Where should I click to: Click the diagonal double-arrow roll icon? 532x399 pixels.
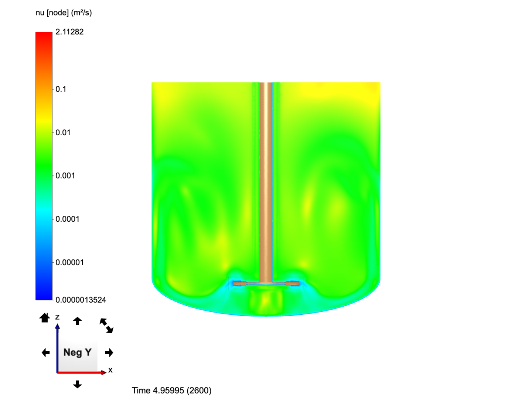pyautogui.click(x=106, y=325)
